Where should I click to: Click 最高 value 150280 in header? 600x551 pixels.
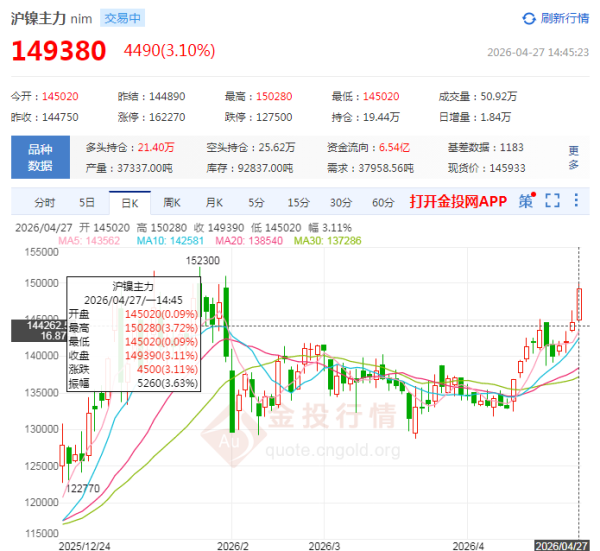pyautogui.click(x=274, y=96)
